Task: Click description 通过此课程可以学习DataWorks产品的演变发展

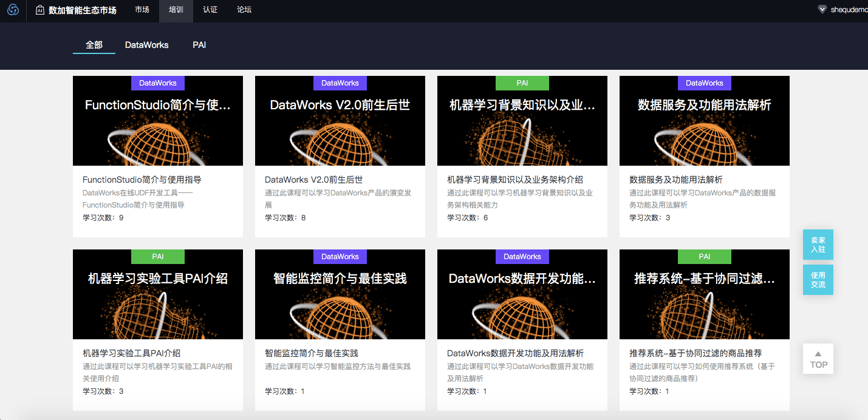Action: 338,199
